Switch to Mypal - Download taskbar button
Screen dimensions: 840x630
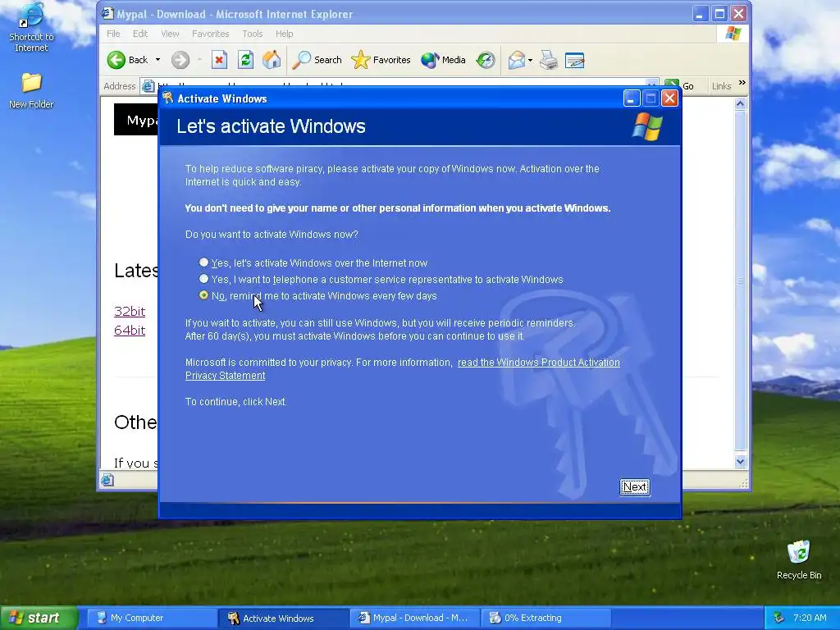(415, 618)
